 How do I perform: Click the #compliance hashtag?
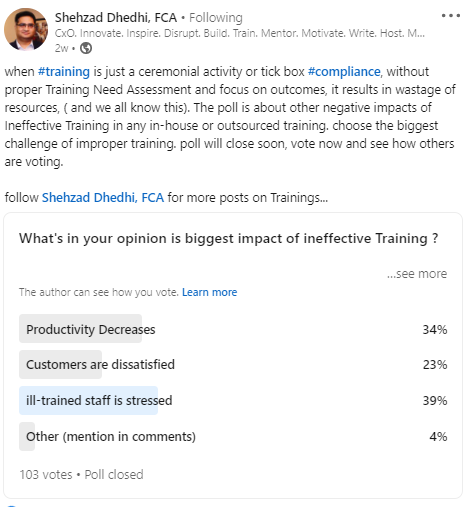pyautogui.click(x=344, y=72)
